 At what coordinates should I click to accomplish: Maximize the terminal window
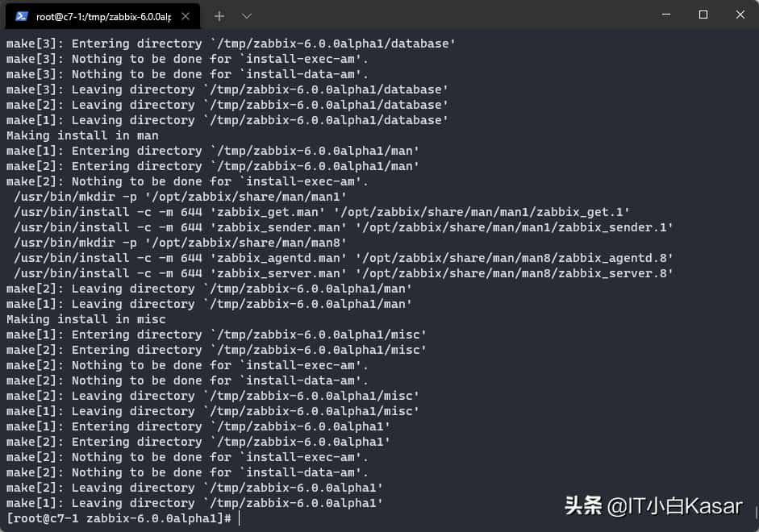[x=703, y=15]
